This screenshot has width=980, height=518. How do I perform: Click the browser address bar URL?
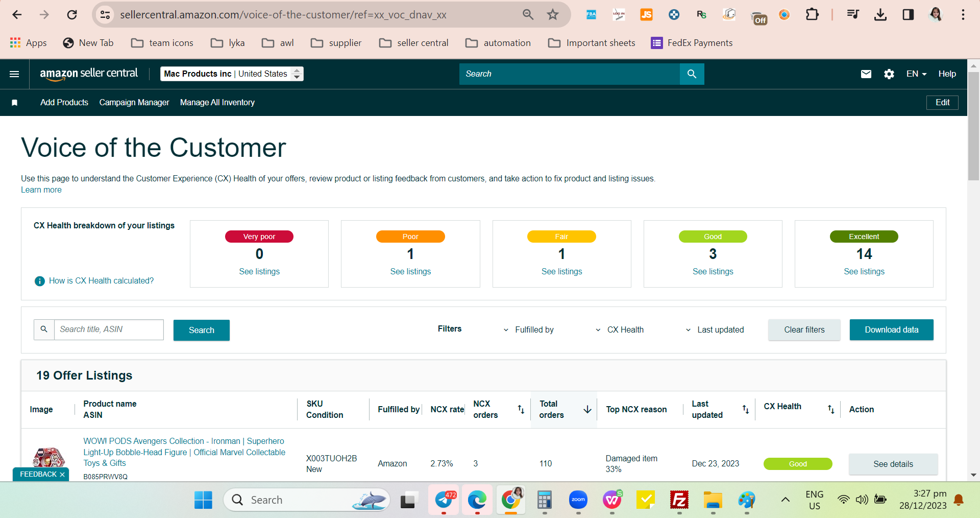283,15
